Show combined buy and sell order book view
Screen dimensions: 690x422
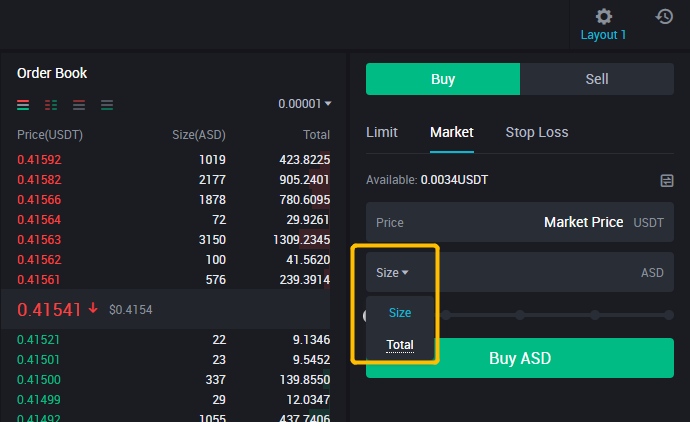point(24,104)
